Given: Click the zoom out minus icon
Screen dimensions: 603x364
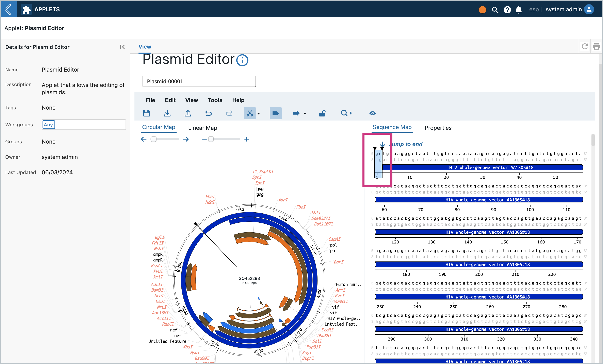Looking at the screenshot, I should pyautogui.click(x=204, y=139).
